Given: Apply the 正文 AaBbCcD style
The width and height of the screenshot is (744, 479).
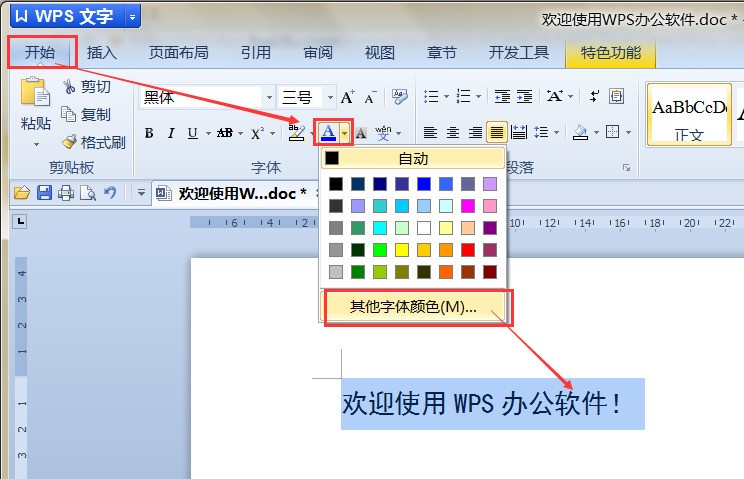Looking at the screenshot, I should coord(689,114).
